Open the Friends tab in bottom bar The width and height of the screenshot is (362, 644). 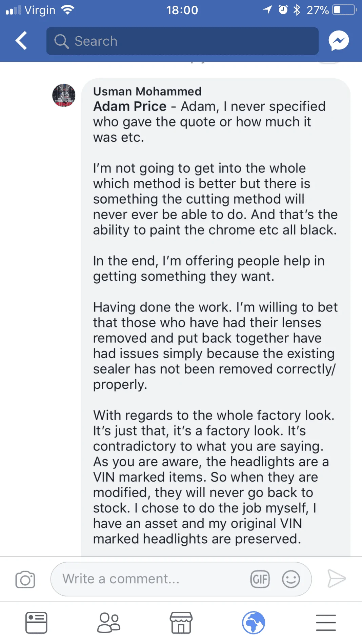coord(109,623)
